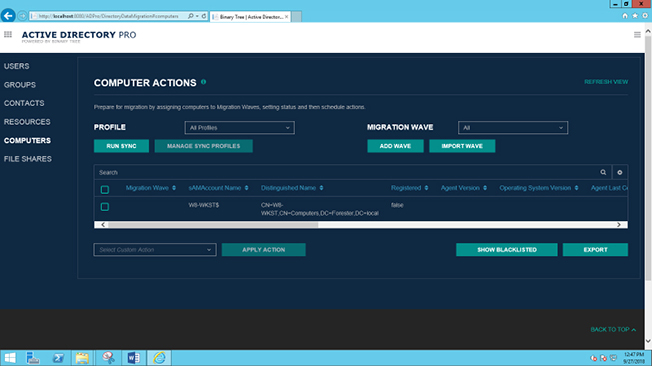Open the hamburger menu at top right
This screenshot has height=366, width=652.
point(637,35)
